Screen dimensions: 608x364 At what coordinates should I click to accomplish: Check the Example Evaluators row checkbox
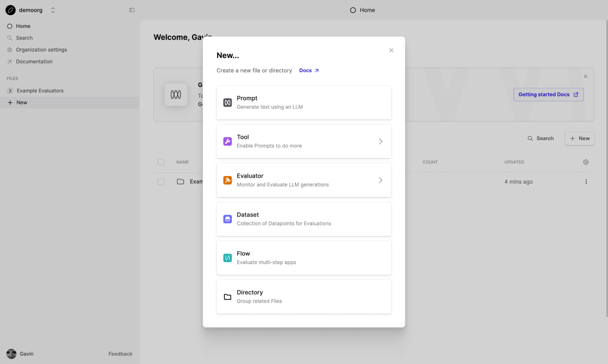point(161,181)
